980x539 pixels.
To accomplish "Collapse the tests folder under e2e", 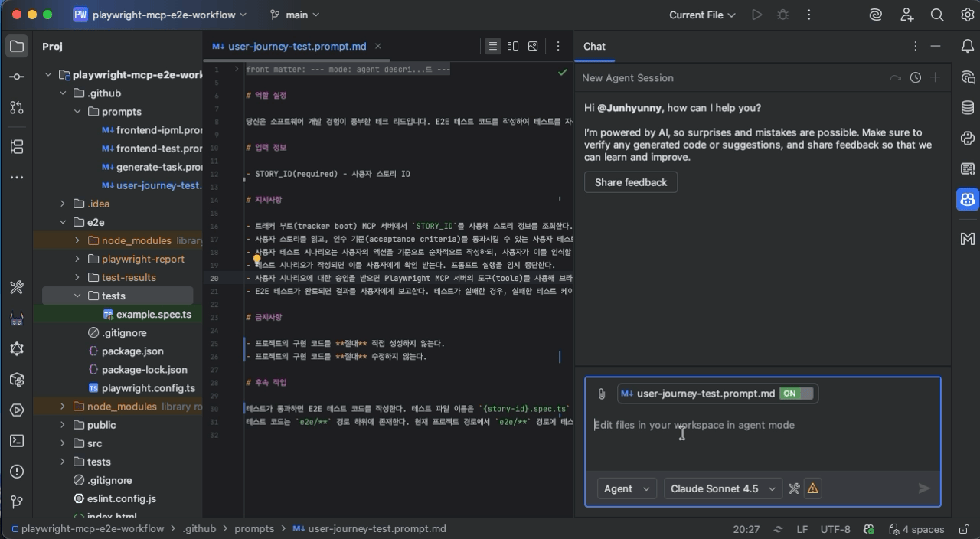I will pos(77,296).
